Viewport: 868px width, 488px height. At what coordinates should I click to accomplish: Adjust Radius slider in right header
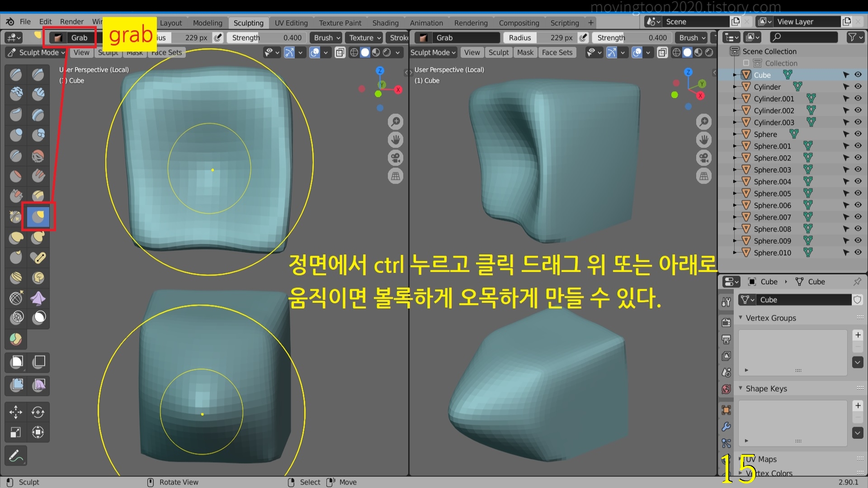point(540,38)
